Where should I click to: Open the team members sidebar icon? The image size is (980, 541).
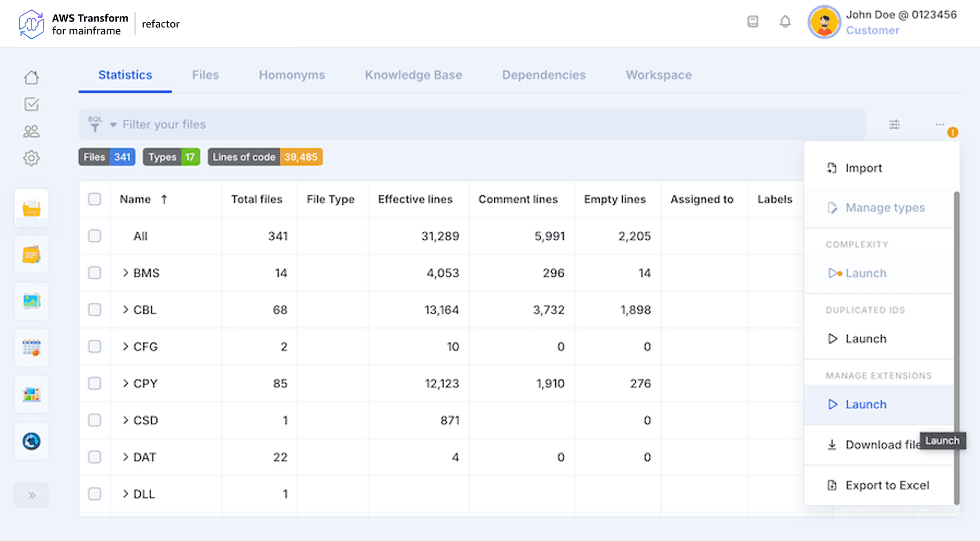31,131
